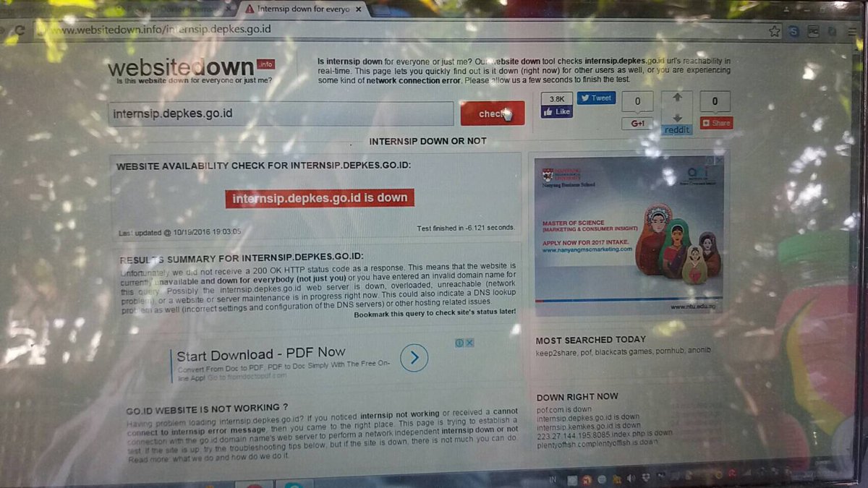868x488 pixels.
Task: Click 'INTERNSIP DOWN OR NOT' heading
Action: tap(427, 141)
